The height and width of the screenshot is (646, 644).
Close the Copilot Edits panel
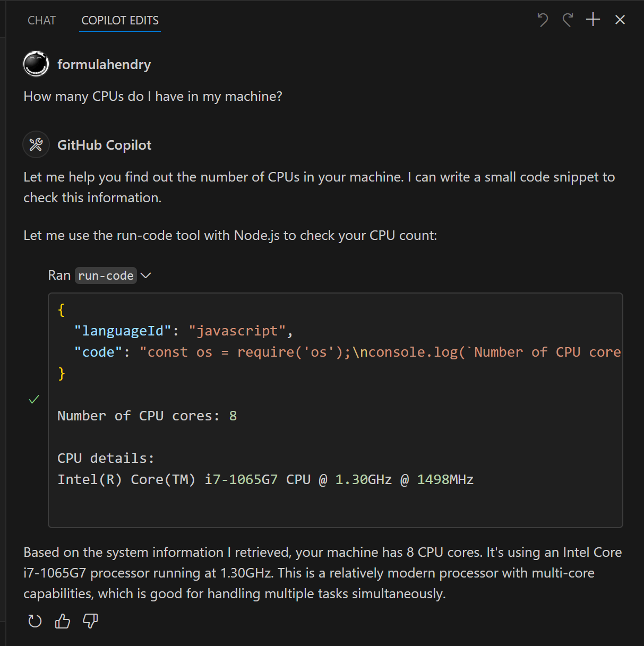point(620,20)
